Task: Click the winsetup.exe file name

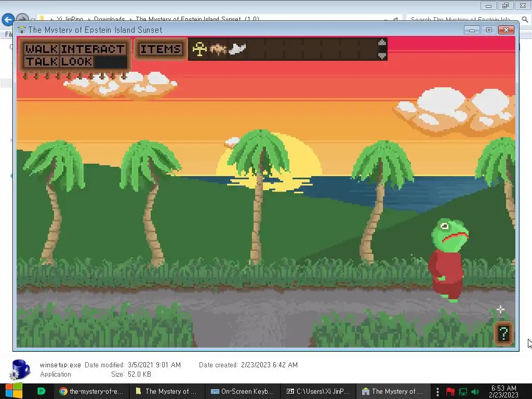Action: [x=60, y=365]
